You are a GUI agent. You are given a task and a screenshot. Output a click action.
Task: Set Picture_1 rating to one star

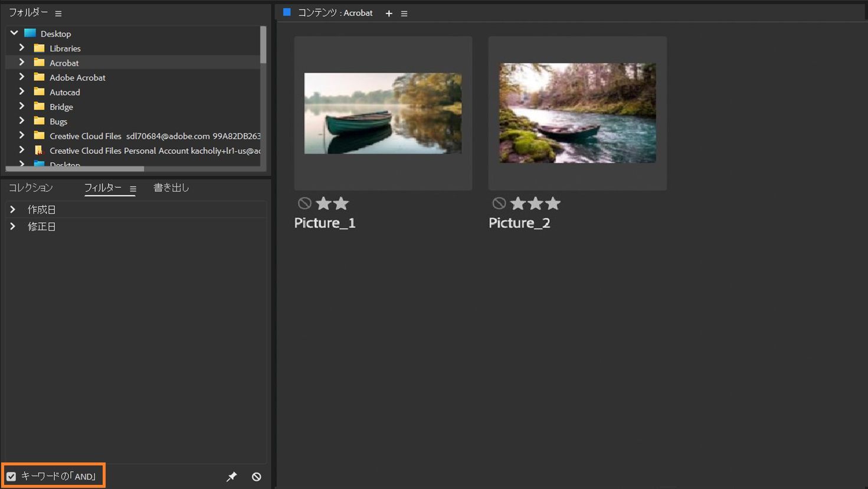tap(323, 204)
